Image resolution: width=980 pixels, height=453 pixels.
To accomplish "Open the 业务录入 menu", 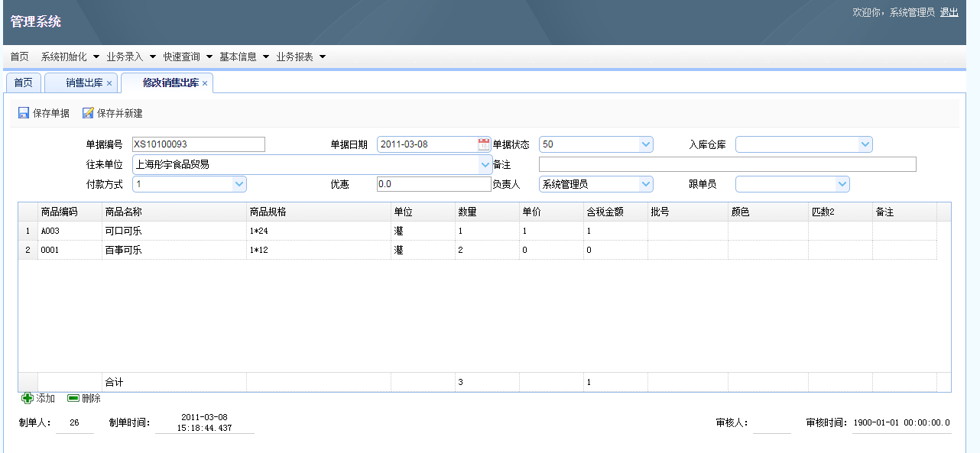I will pyautogui.click(x=131, y=57).
